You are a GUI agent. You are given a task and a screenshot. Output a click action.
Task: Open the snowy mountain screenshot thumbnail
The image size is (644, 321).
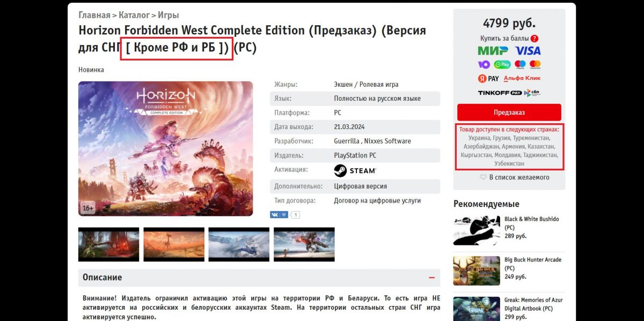click(239, 244)
